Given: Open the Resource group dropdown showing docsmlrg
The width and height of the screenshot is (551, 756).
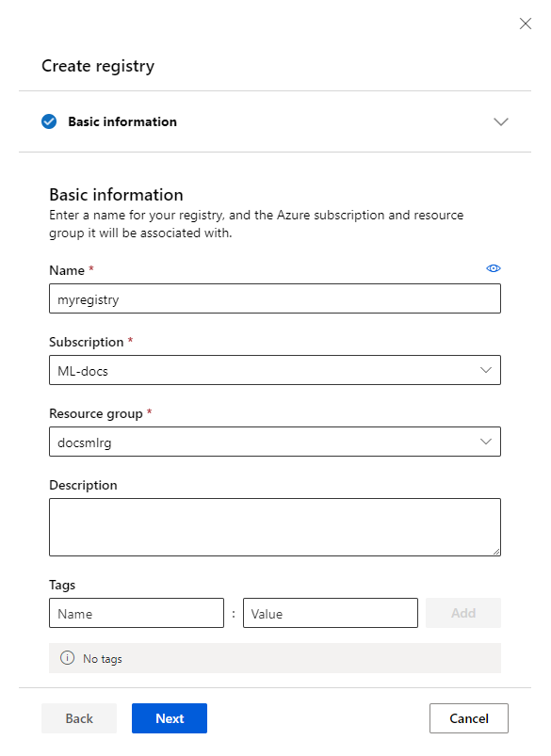Looking at the screenshot, I should point(275,442).
